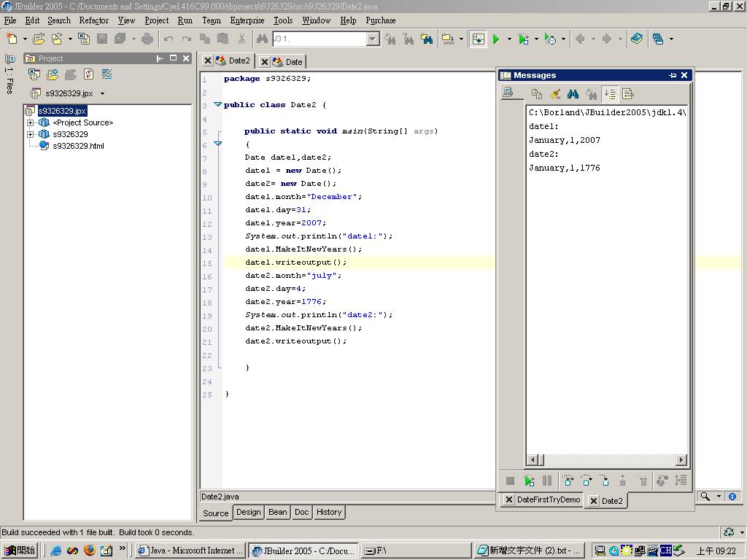Expand the Project Source tree node
747x560 pixels.
tap(30, 122)
